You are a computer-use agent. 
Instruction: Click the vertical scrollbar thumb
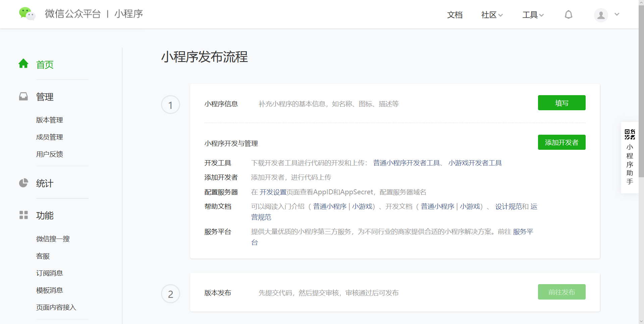(x=641, y=90)
